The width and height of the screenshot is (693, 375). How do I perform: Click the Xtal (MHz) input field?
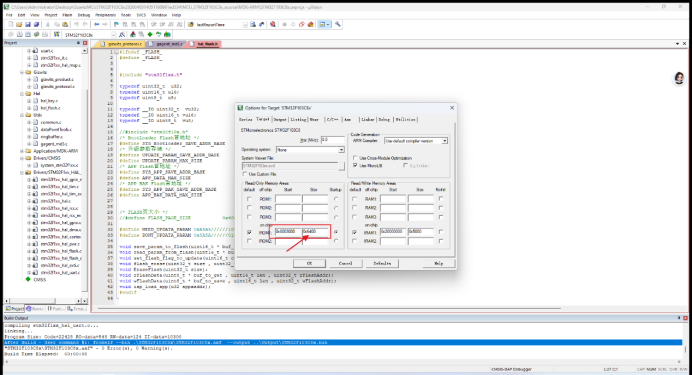click(x=333, y=140)
